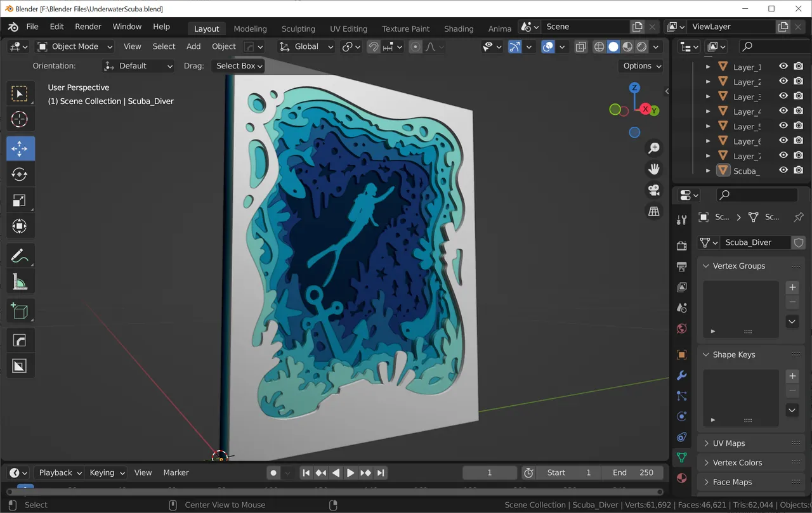
Task: Expand the Vertex Colors panel
Action: tap(751, 463)
